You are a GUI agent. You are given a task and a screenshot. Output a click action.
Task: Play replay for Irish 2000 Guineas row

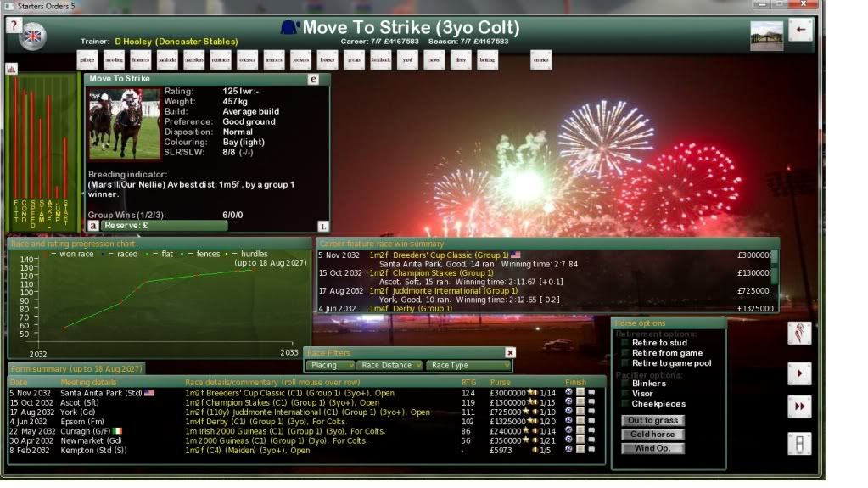tap(568, 430)
